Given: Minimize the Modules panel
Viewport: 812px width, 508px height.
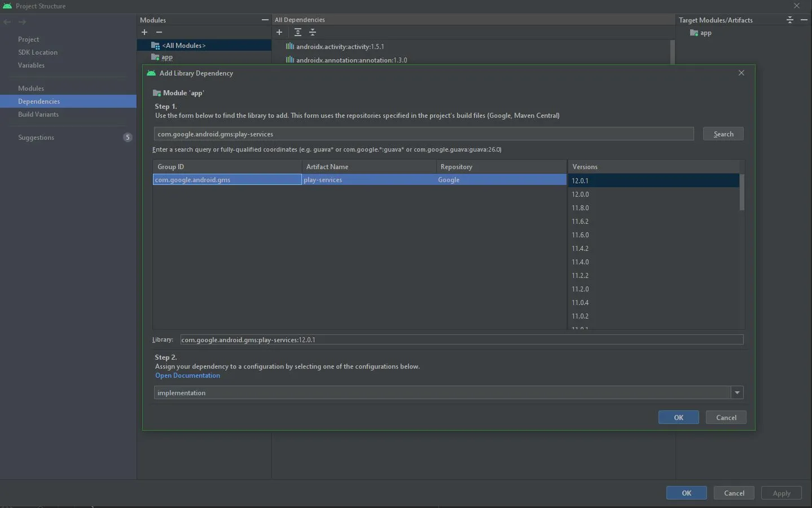Looking at the screenshot, I should (x=265, y=20).
